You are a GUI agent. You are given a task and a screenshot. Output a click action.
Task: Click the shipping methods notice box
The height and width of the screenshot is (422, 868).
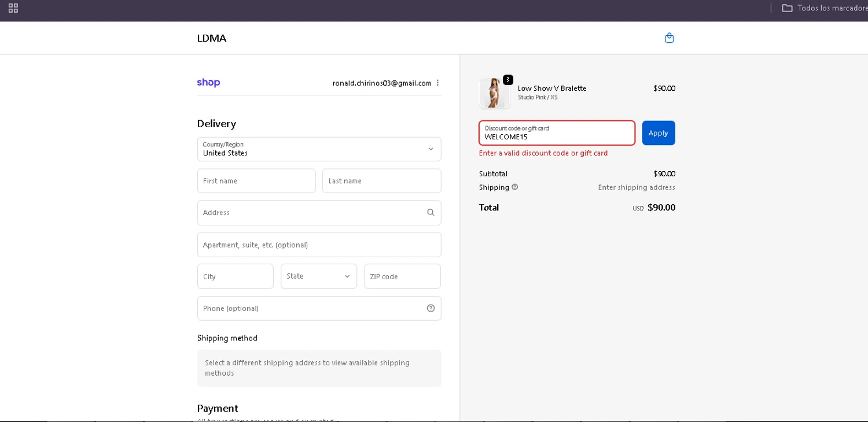point(319,368)
